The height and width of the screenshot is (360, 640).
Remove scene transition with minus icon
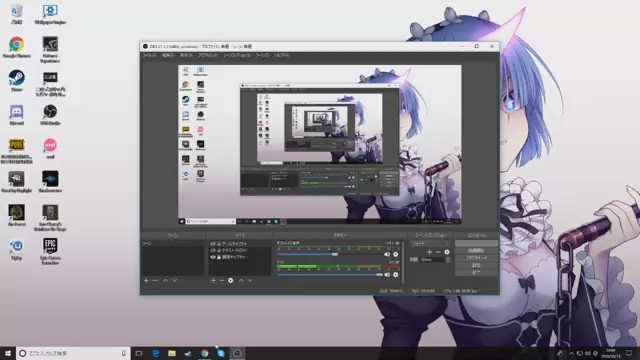(x=438, y=252)
